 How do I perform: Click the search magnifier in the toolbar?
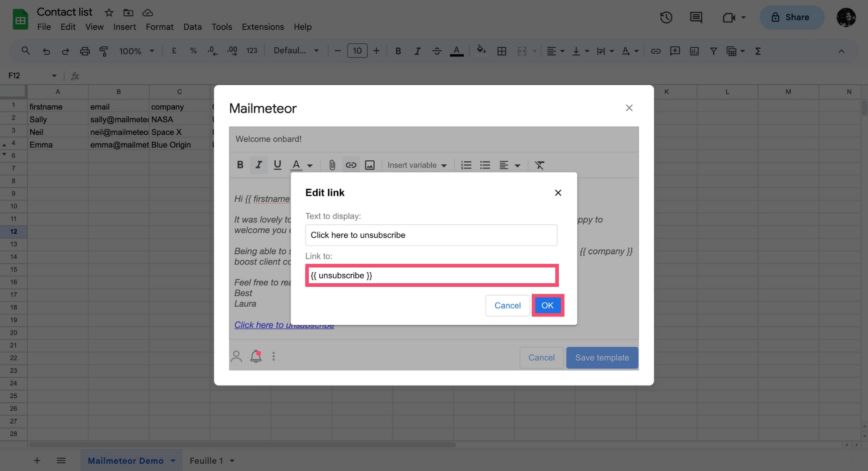pos(26,51)
